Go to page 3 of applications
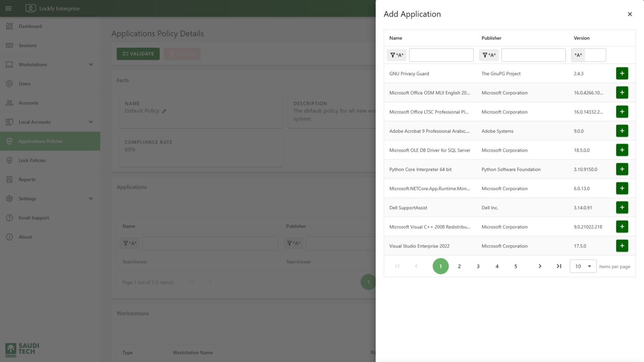 point(478,266)
